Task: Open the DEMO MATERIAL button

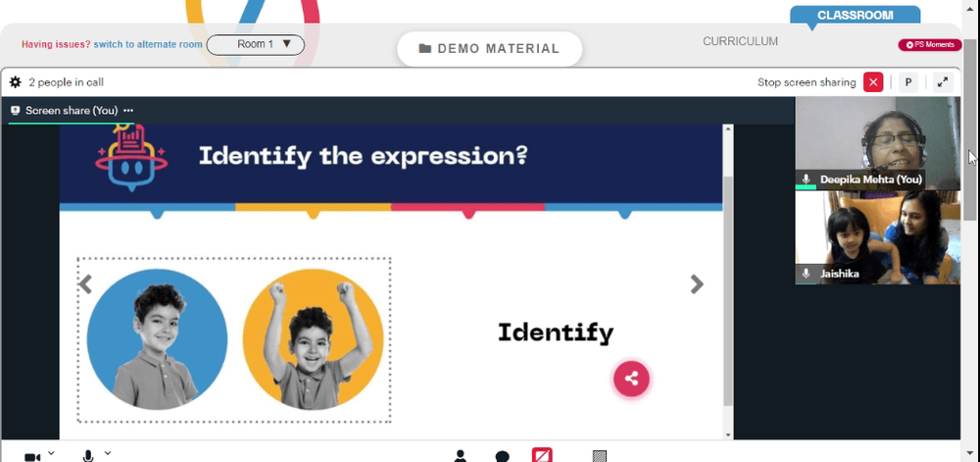Action: click(x=489, y=49)
